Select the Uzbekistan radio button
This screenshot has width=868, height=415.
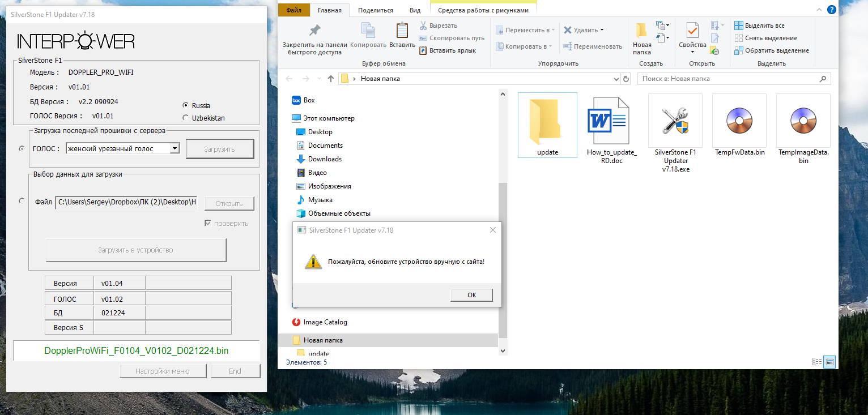[x=186, y=118]
